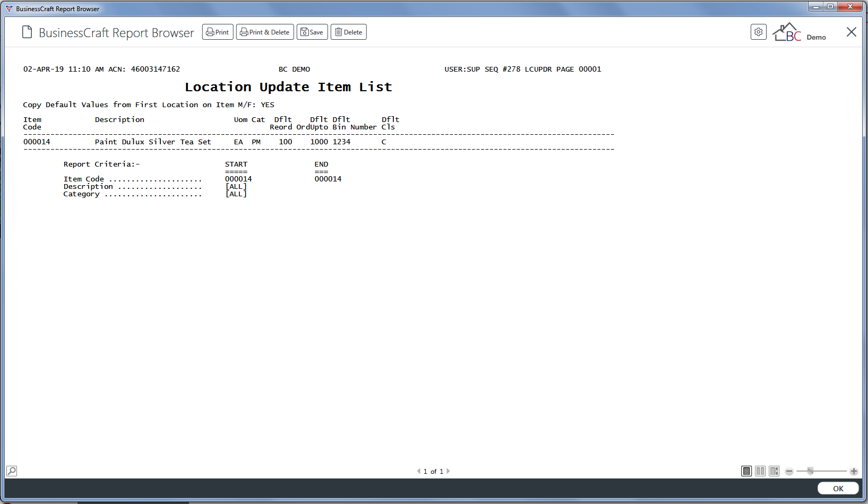Print the Location Update Item List report
The width and height of the screenshot is (868, 504).
(218, 32)
